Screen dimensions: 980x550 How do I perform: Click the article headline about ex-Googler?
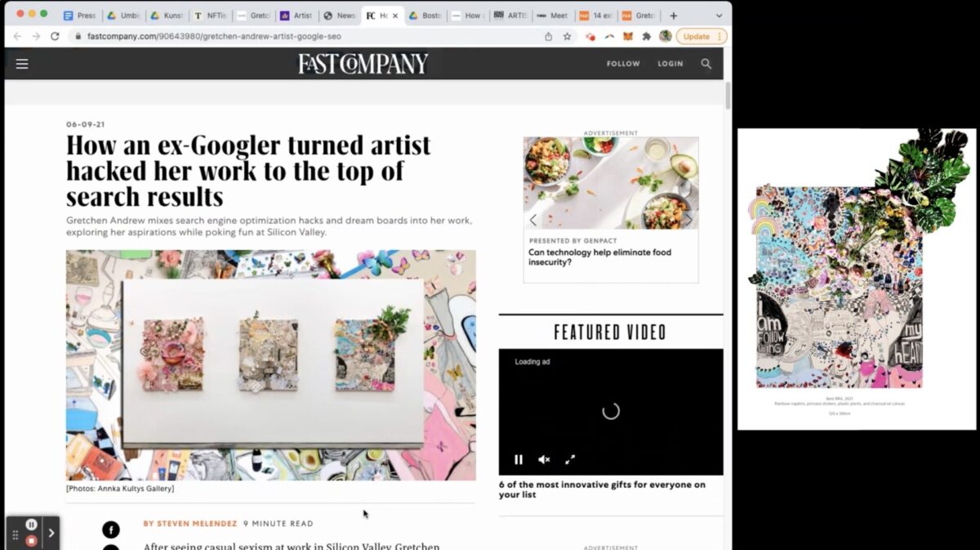(248, 171)
